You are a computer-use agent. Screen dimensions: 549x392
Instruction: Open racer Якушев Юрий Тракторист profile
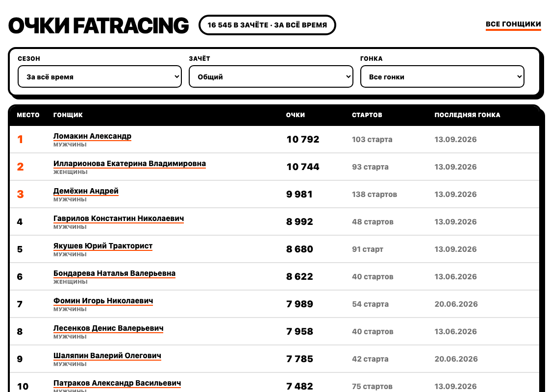pos(102,245)
